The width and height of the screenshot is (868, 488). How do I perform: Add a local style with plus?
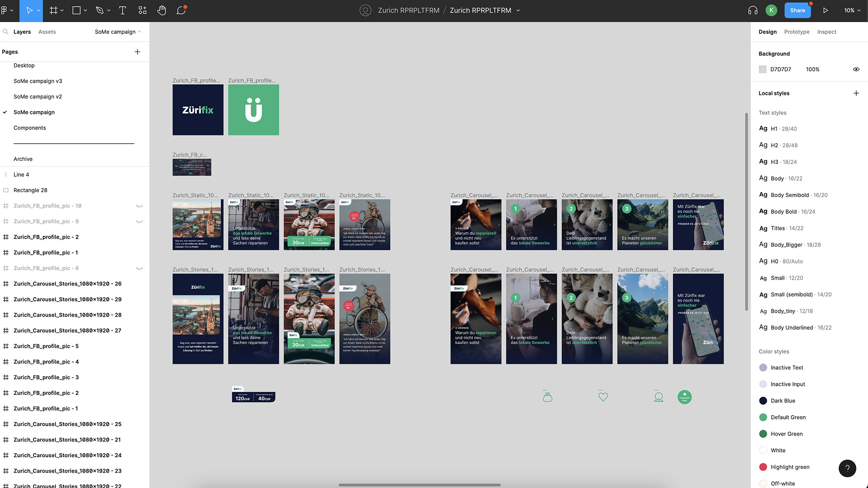856,93
